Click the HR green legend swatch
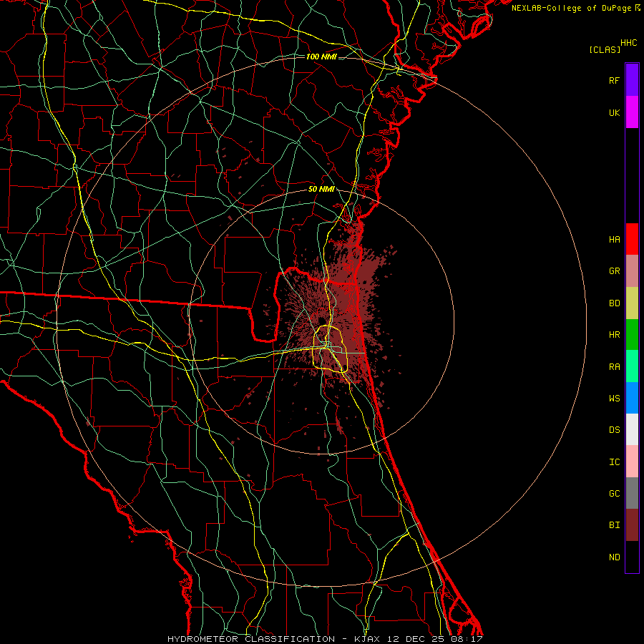 pyautogui.click(x=632, y=334)
